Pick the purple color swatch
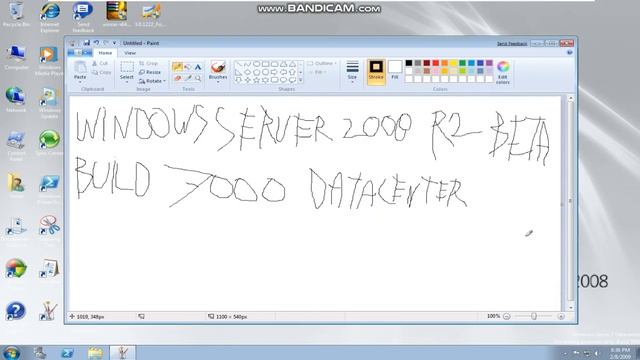This screenshot has height=360, width=640. coord(489,63)
